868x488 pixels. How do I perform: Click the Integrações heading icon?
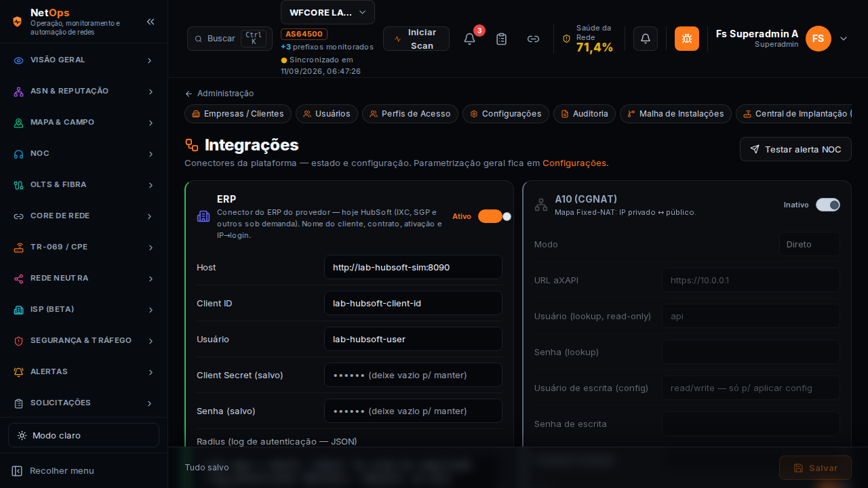(192, 145)
